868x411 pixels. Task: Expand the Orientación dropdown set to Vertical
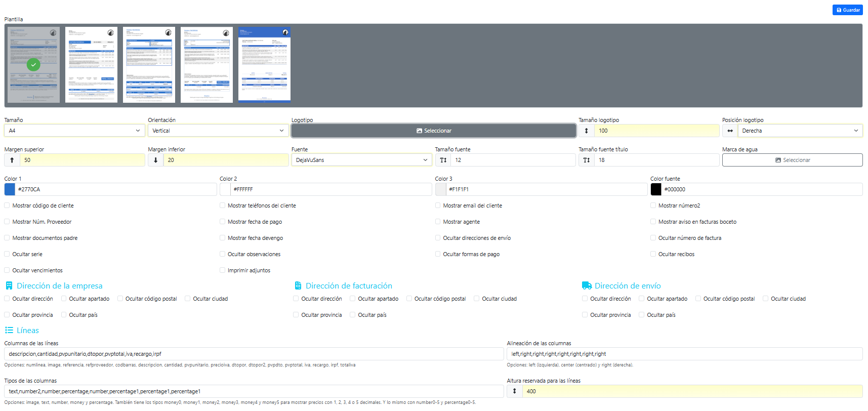218,131
